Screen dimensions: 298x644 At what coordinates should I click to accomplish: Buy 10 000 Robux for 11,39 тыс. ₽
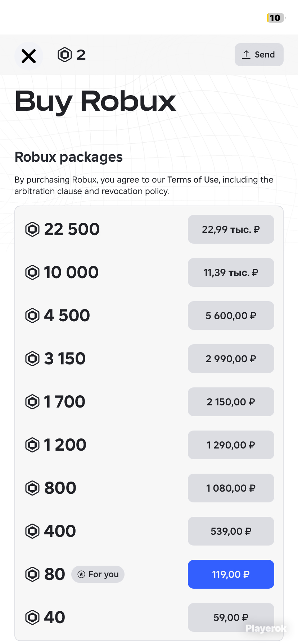[231, 272]
